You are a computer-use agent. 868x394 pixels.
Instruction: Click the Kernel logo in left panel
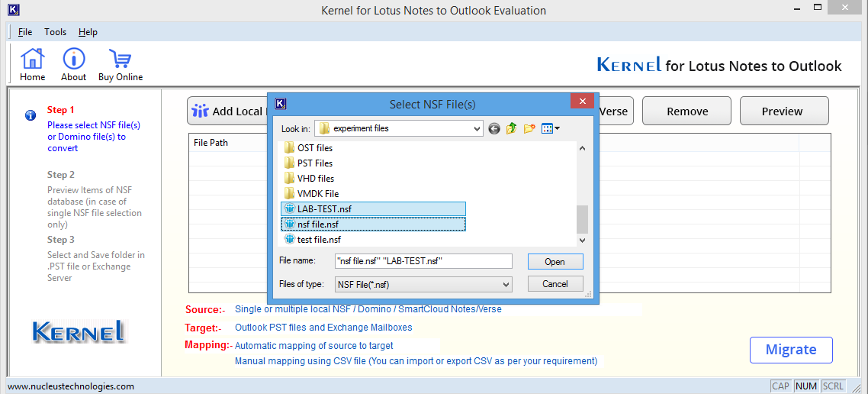[x=79, y=331]
